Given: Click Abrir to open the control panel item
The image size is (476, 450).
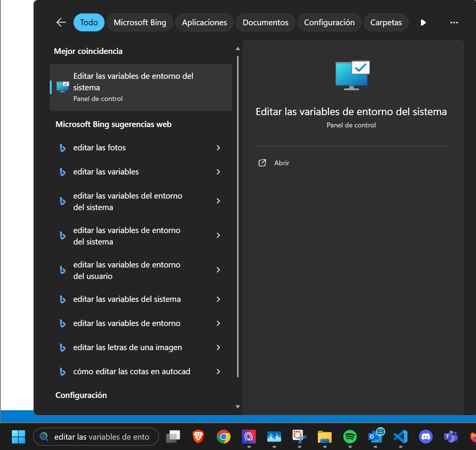Looking at the screenshot, I should click(281, 163).
